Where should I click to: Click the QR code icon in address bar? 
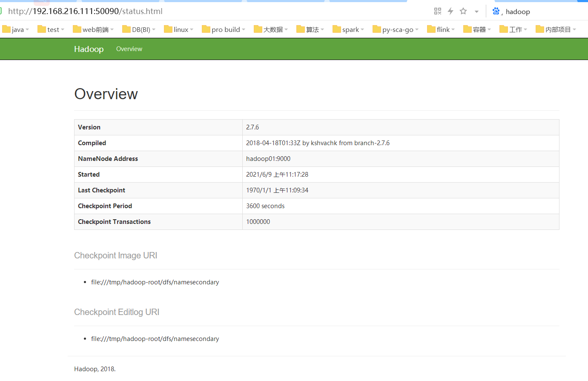click(437, 11)
